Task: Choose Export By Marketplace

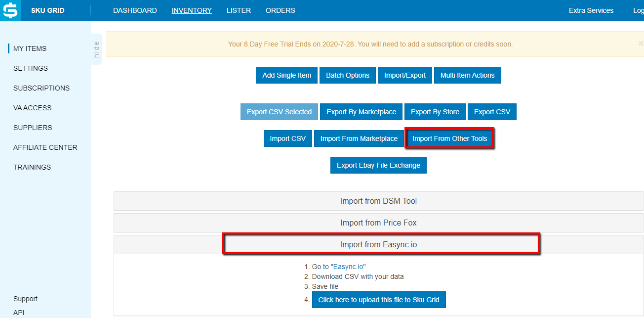Action: coord(362,112)
